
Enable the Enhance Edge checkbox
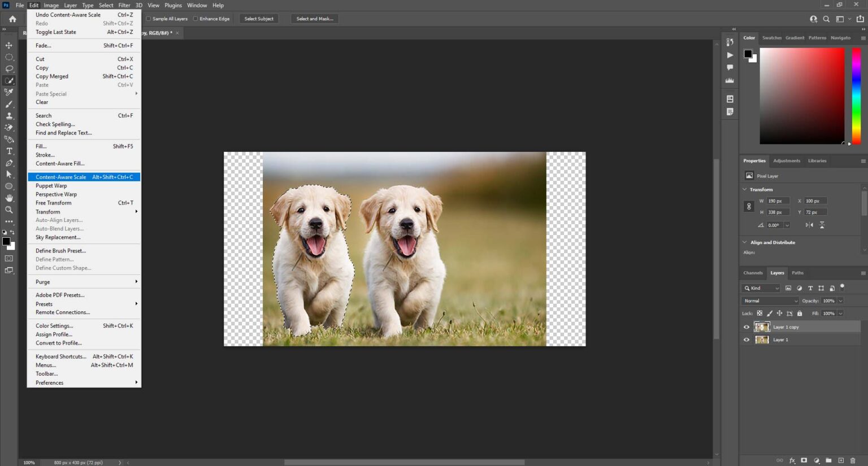point(194,18)
